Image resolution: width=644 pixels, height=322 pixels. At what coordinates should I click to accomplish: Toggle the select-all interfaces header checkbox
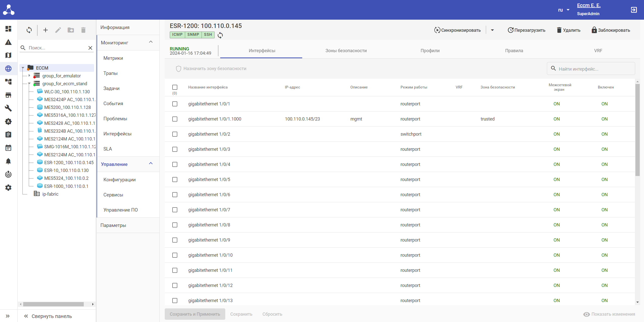[175, 87]
